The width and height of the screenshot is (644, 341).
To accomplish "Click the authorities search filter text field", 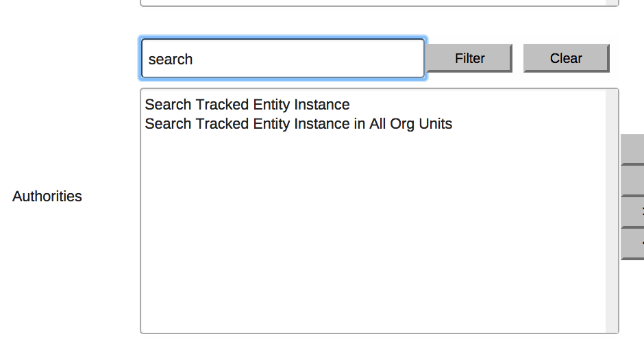I will pos(282,59).
